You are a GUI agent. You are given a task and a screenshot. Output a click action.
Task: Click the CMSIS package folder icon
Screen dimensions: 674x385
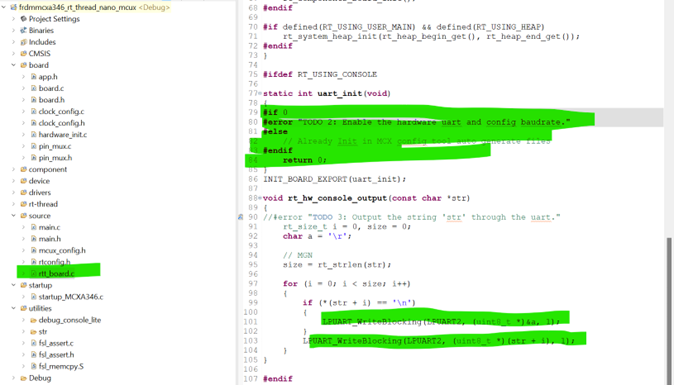pyautogui.click(x=24, y=54)
